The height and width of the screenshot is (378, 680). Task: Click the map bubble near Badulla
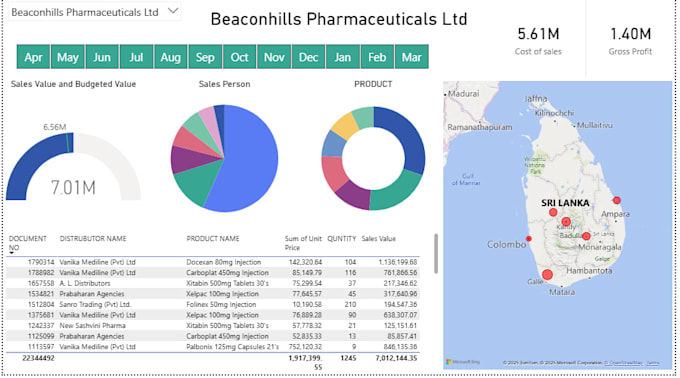click(x=586, y=236)
